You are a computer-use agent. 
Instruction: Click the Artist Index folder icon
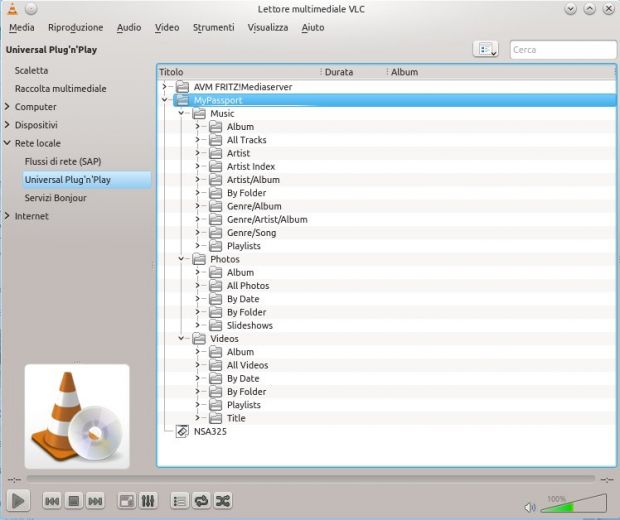[x=215, y=166]
